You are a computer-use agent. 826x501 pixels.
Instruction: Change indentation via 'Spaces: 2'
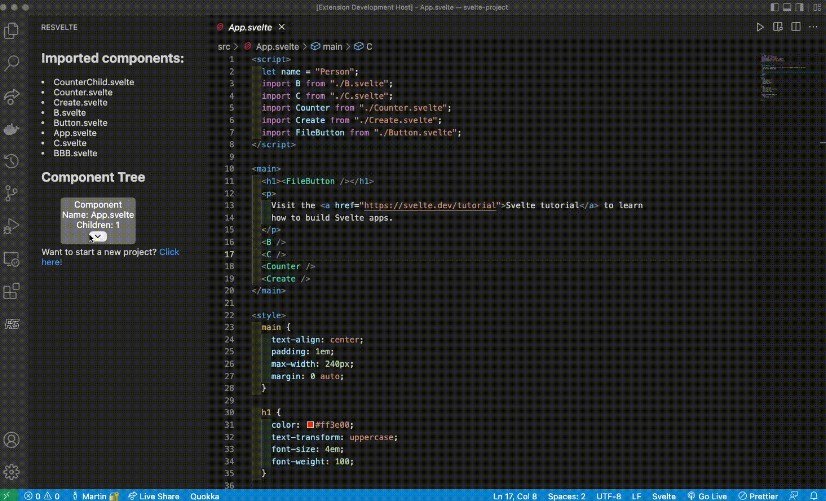point(566,496)
